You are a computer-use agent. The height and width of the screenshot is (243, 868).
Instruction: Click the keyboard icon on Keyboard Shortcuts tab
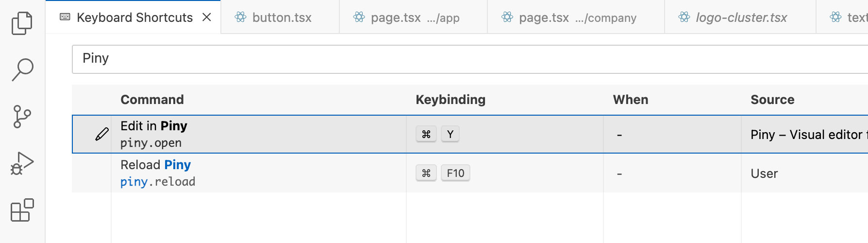[65, 17]
